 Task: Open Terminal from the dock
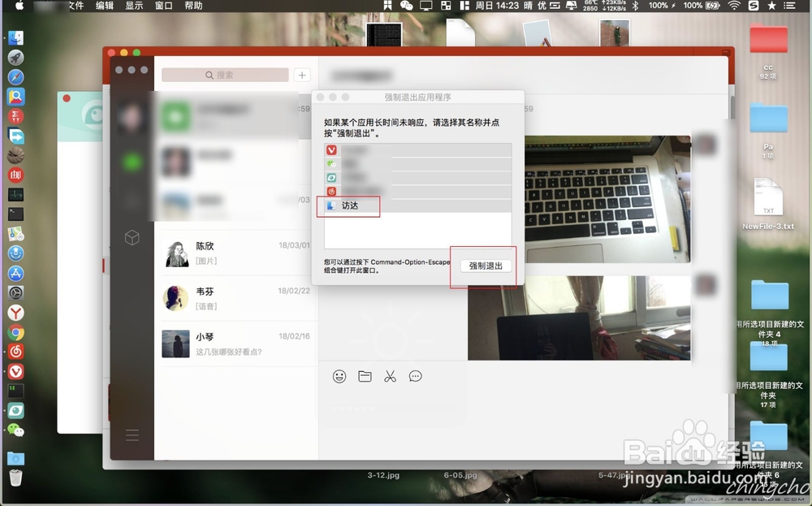tap(15, 214)
